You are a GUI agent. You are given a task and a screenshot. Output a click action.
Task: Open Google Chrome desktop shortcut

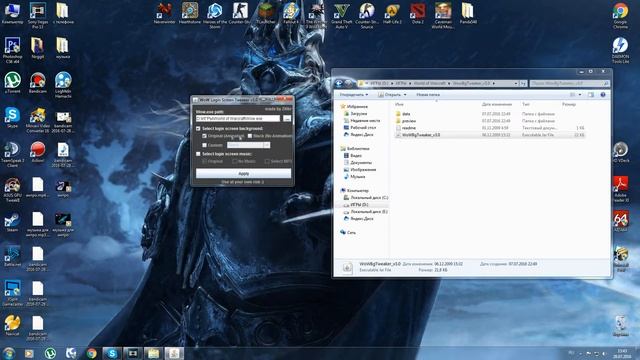coord(620,16)
